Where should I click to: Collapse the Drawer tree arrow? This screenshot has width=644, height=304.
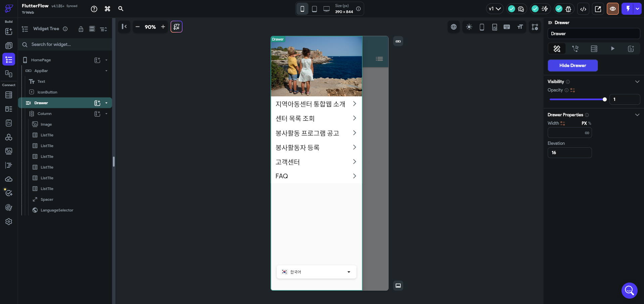[106, 103]
